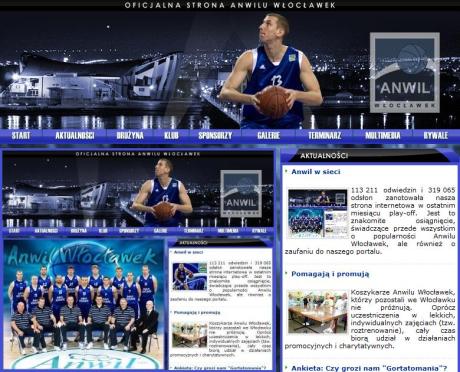Go to the TERMINARZ schedule page
460x372 pixels.
[324, 135]
